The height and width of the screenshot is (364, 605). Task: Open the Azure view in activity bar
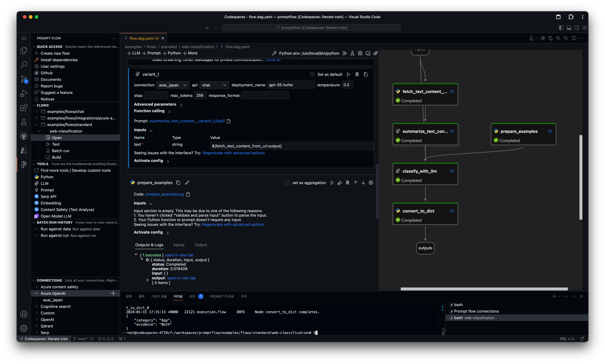pos(24,150)
